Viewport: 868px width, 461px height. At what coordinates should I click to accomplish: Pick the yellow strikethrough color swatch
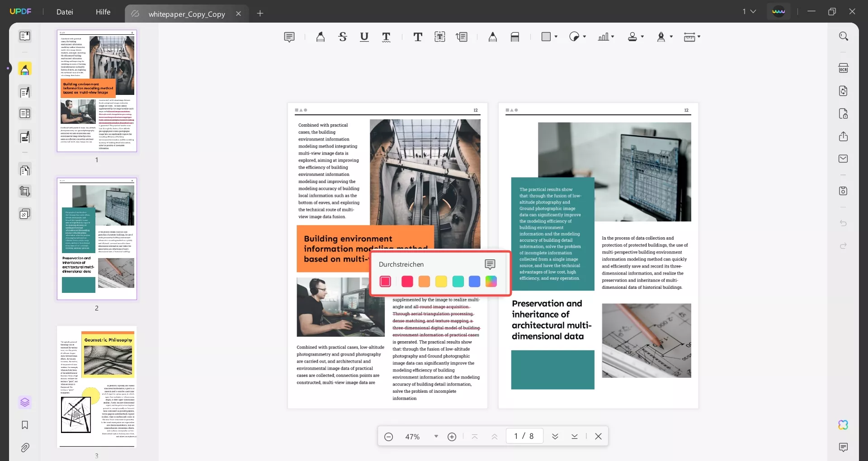[441, 282]
